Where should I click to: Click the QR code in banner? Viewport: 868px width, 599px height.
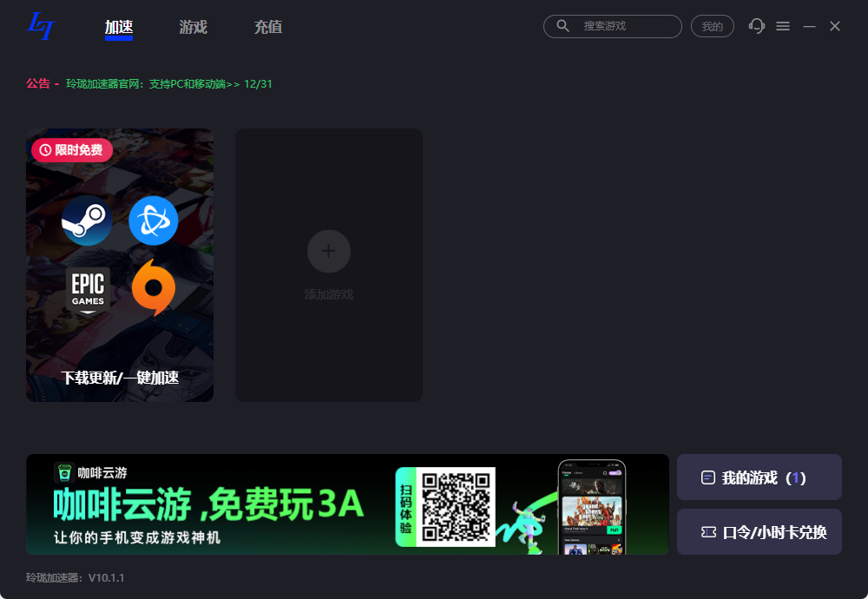click(x=457, y=507)
